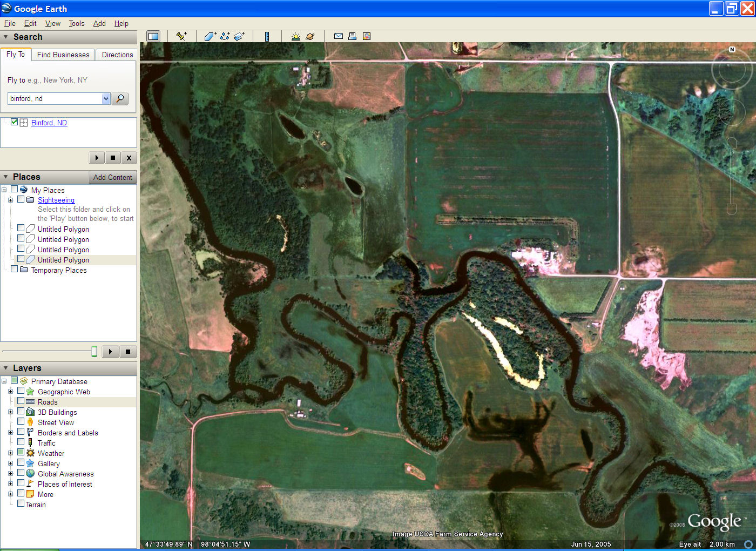
Task: Expand the Borders and Labels layer node
Action: tap(10, 433)
